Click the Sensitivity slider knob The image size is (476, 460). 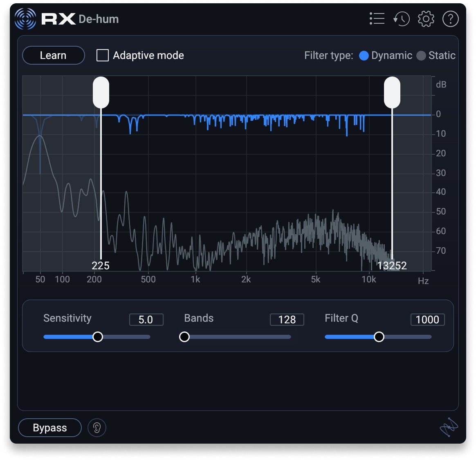coord(97,337)
